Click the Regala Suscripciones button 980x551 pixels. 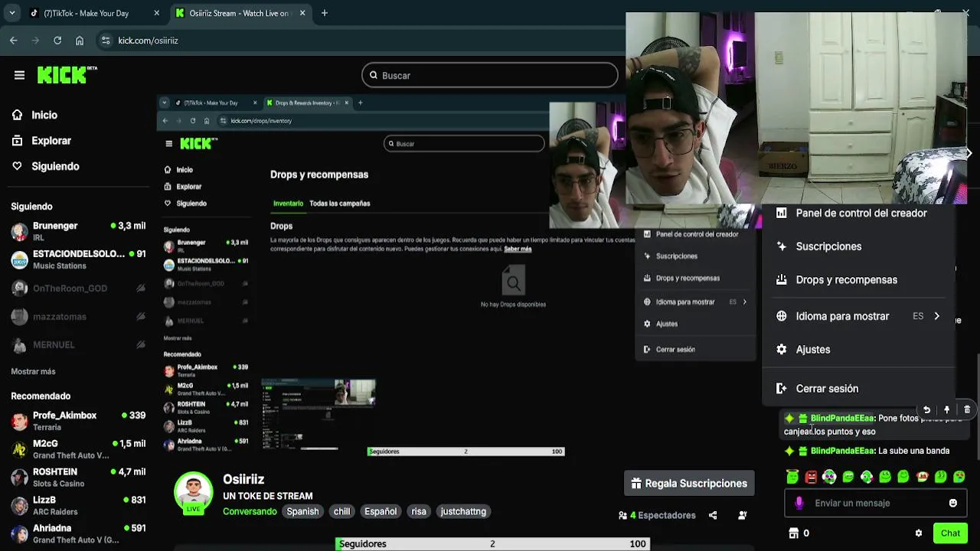click(689, 484)
